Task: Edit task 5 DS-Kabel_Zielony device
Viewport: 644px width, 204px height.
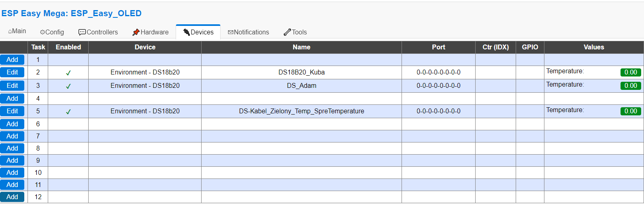Action: [x=12, y=111]
